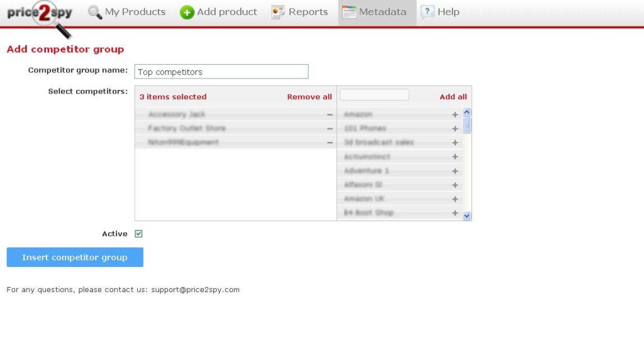Image resolution: width=644 pixels, height=353 pixels.
Task: Select the 3d broadcast sales row
Action: 399,142
